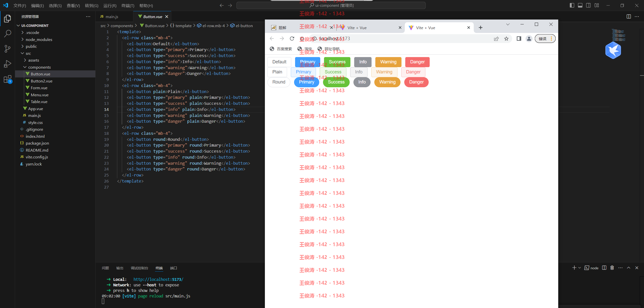Select the el-button breadcrumb item
644x308 pixels.
[242, 26]
